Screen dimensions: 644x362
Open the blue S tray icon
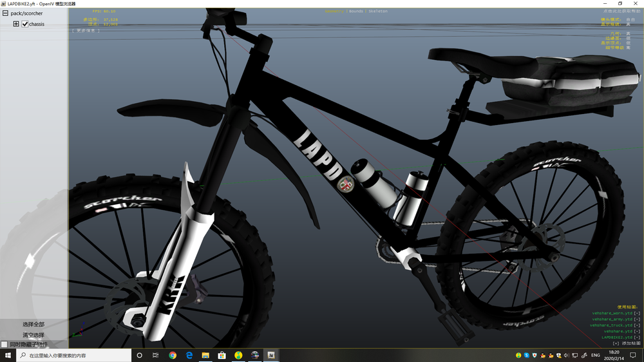pyautogui.click(x=527, y=356)
